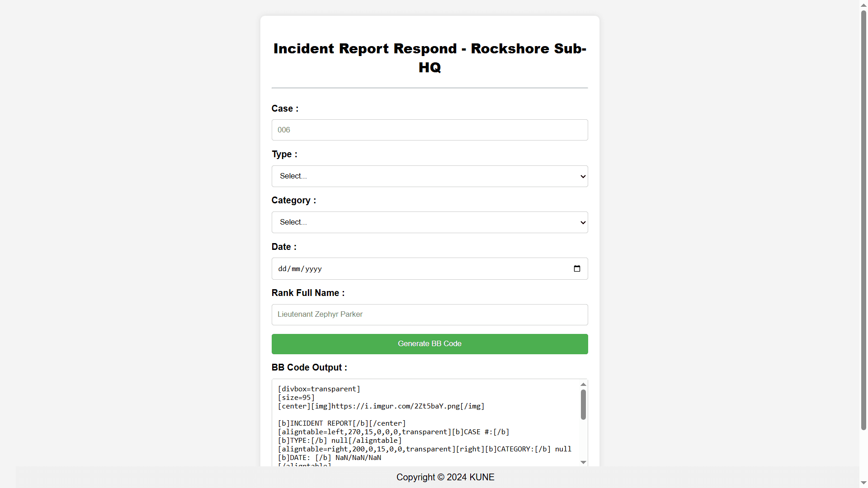The width and height of the screenshot is (868, 488).
Task: Click the Category dropdown chevron
Action: pyautogui.click(x=582, y=222)
